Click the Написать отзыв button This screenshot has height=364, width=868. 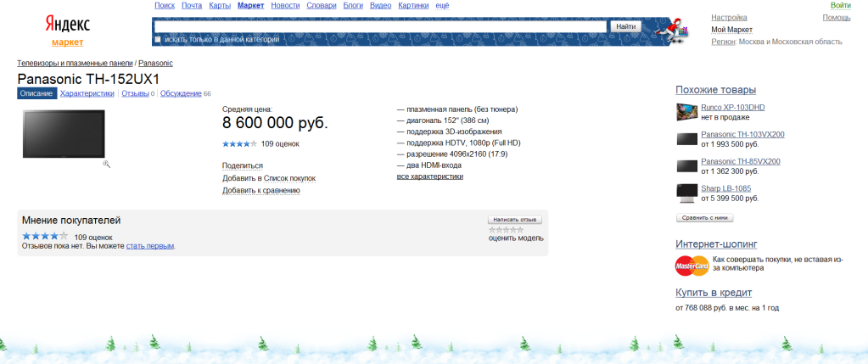tap(515, 219)
